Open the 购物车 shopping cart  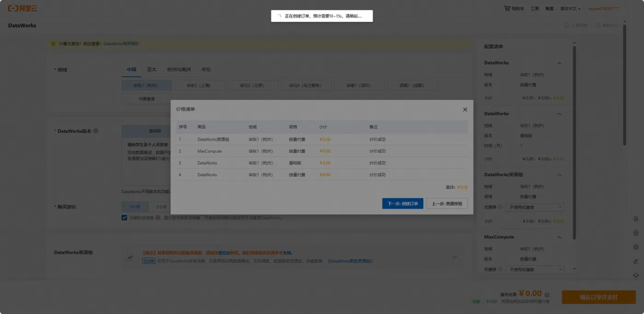[514, 9]
